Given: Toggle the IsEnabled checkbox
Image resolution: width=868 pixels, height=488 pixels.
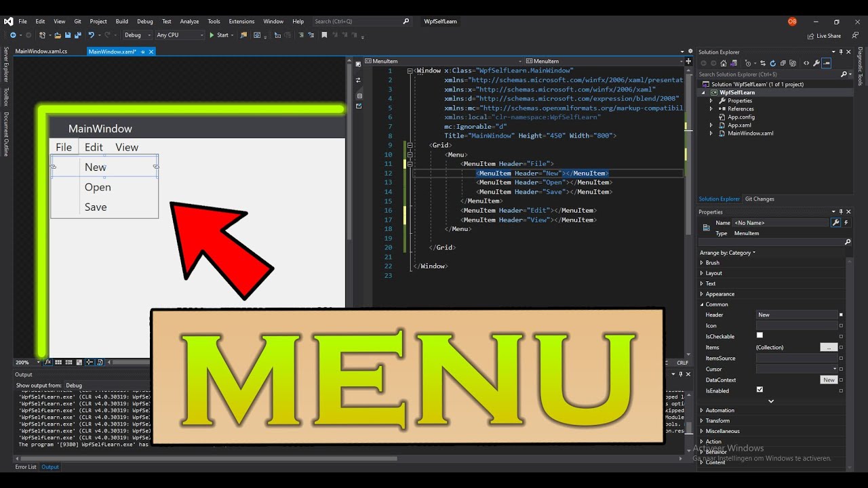Looking at the screenshot, I should tap(759, 390).
